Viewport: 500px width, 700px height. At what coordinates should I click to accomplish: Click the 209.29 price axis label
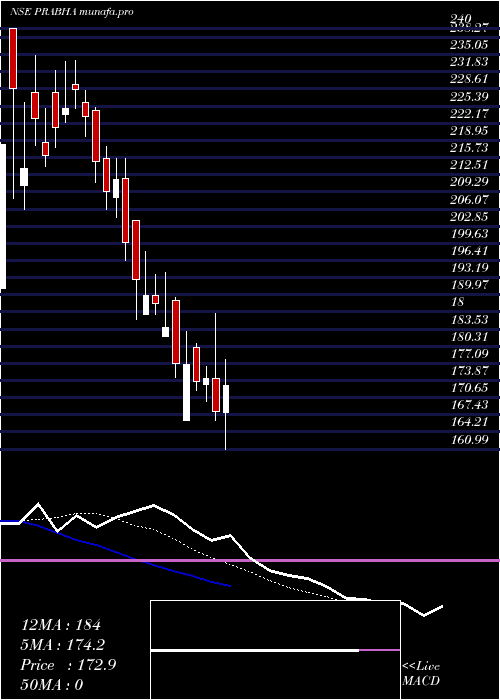coord(469,182)
